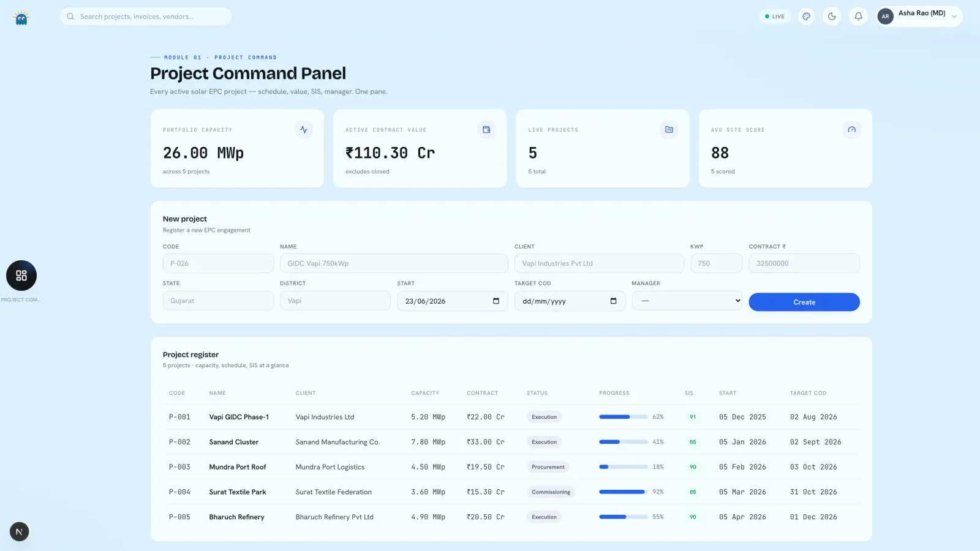Focus the State input field

(218, 301)
